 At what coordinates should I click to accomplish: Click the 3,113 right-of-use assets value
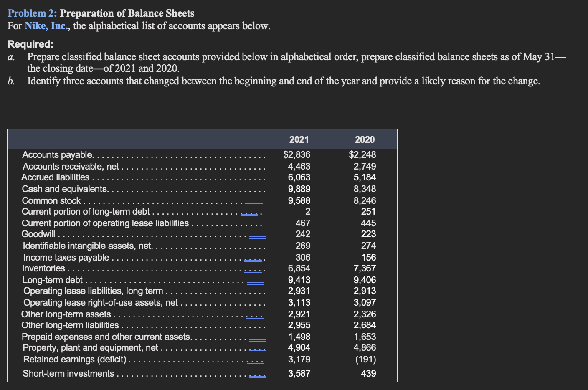click(299, 303)
